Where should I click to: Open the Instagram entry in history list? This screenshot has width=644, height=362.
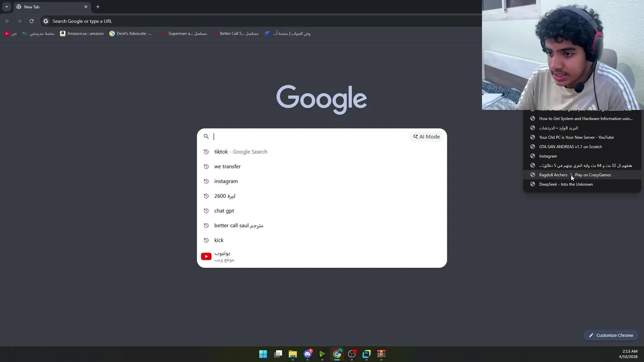(583, 156)
